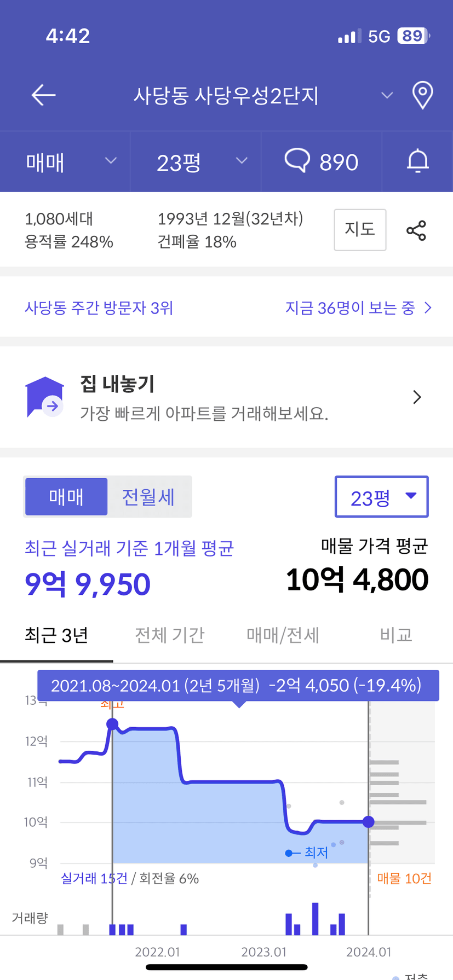Expand the apartment name dropdown chevron

(x=387, y=95)
